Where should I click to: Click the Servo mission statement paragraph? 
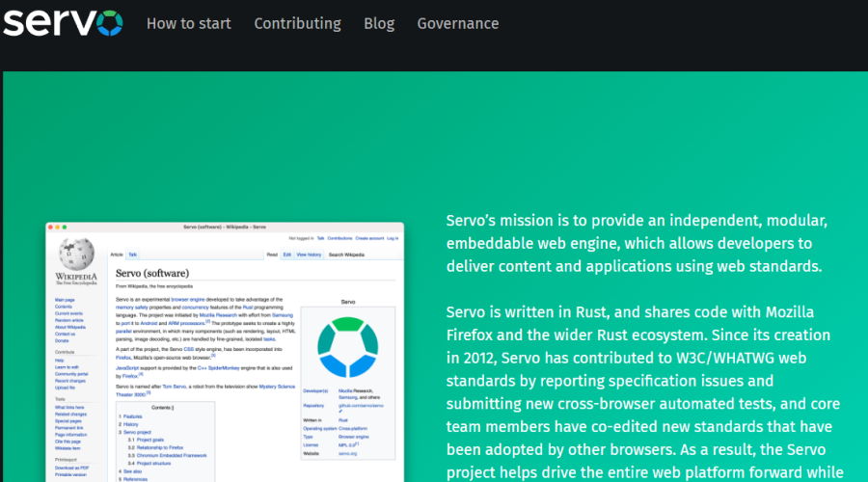pyautogui.click(x=637, y=244)
